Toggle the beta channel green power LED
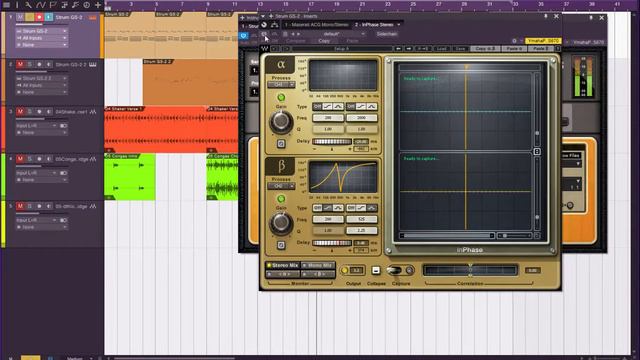 [281, 199]
